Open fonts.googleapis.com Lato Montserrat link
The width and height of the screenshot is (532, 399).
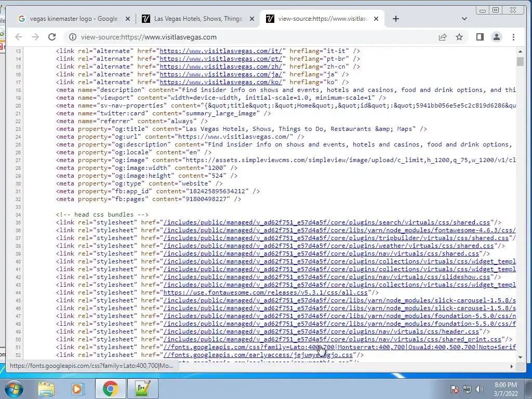[x=340, y=347]
